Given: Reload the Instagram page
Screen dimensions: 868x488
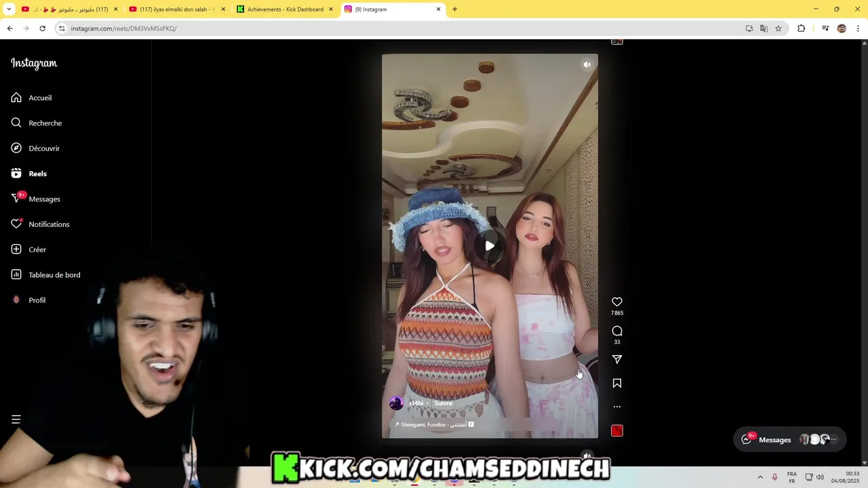Looking at the screenshot, I should point(42,28).
